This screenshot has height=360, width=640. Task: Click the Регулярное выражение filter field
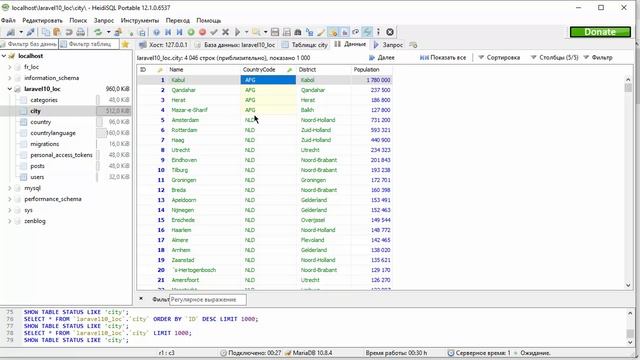[x=208, y=300]
